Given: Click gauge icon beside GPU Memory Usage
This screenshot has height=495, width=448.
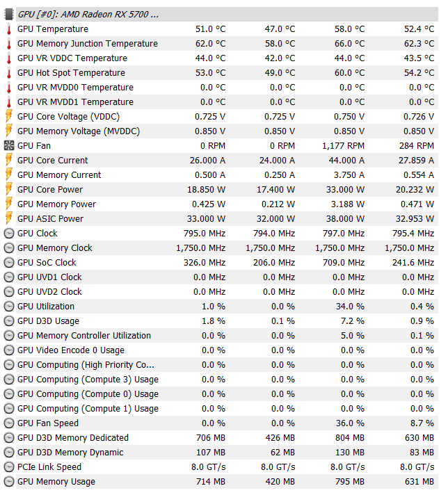Looking at the screenshot, I should click(9, 482).
